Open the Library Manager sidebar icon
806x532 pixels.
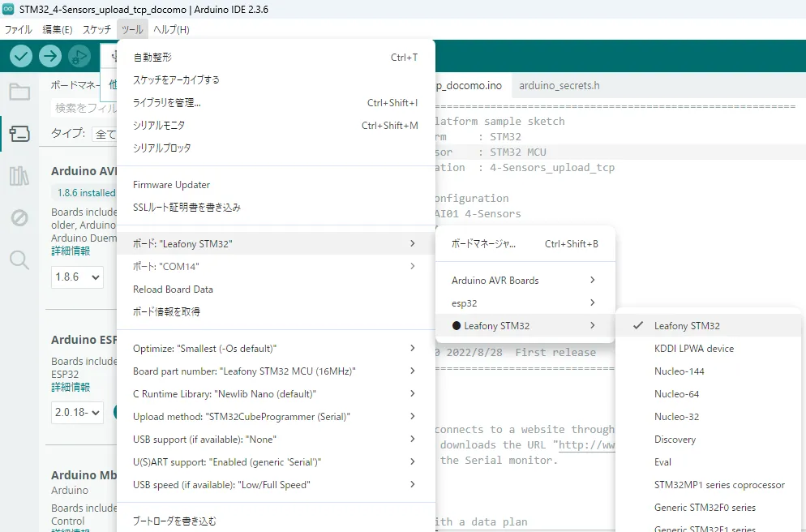(19, 176)
